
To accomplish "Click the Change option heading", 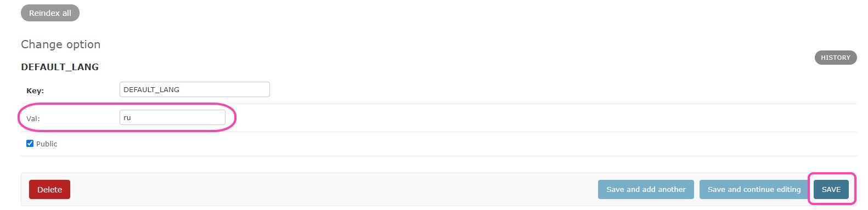I will pos(60,44).
